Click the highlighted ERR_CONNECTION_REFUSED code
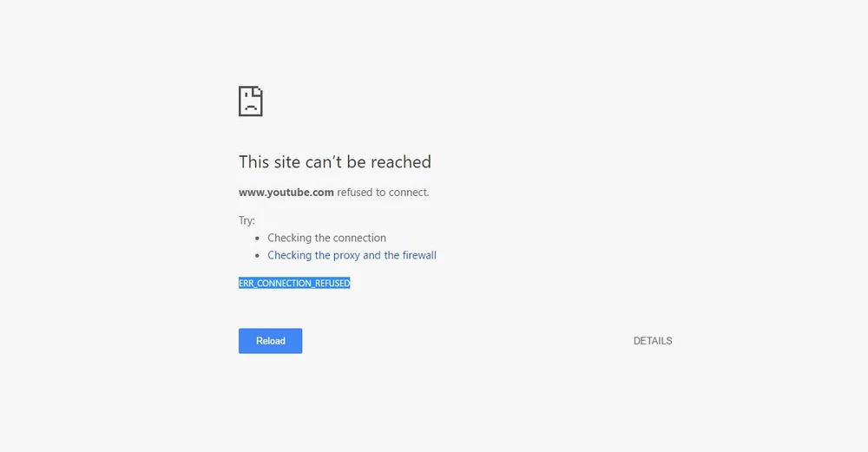The width and height of the screenshot is (868, 452). point(294,284)
